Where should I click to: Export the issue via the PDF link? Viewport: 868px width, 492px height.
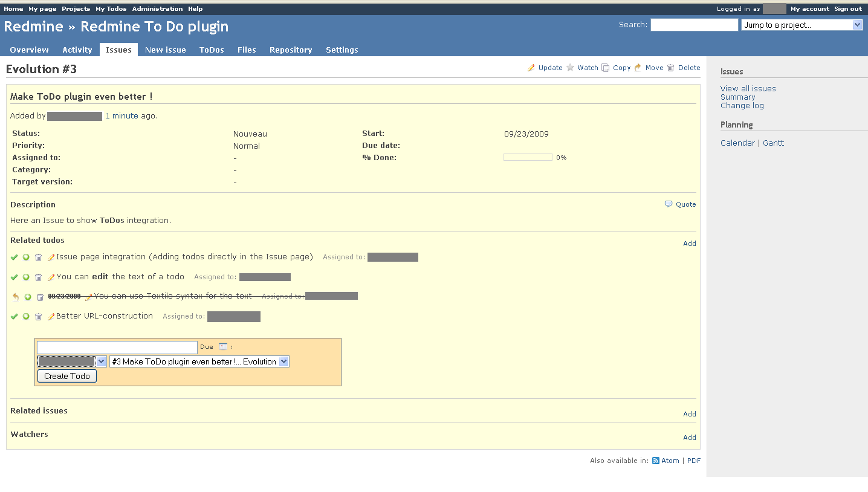pyautogui.click(x=694, y=461)
